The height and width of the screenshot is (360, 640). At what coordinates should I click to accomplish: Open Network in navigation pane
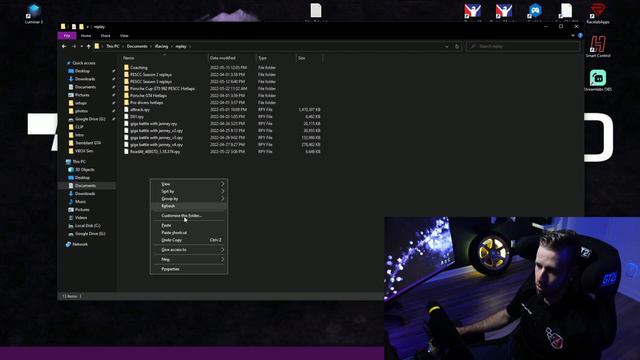[x=80, y=244]
